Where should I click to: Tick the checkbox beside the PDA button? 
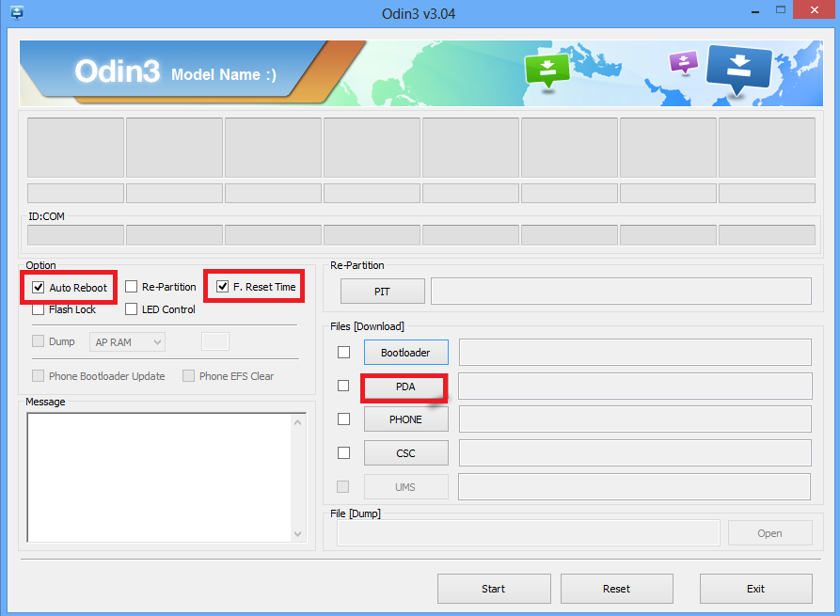[343, 386]
